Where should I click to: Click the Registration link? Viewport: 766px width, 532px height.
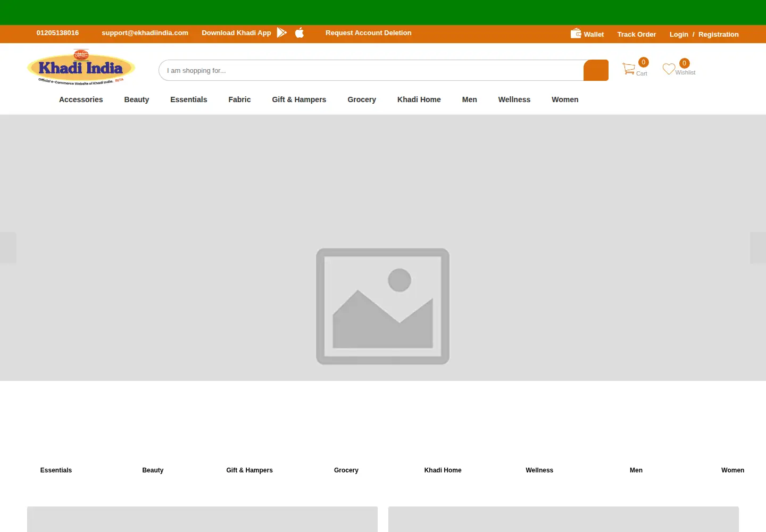click(x=719, y=35)
